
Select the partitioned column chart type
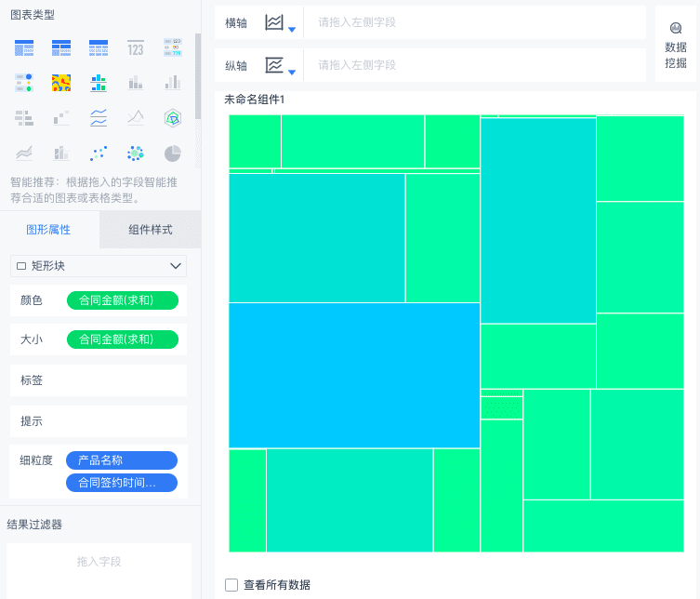(x=99, y=83)
